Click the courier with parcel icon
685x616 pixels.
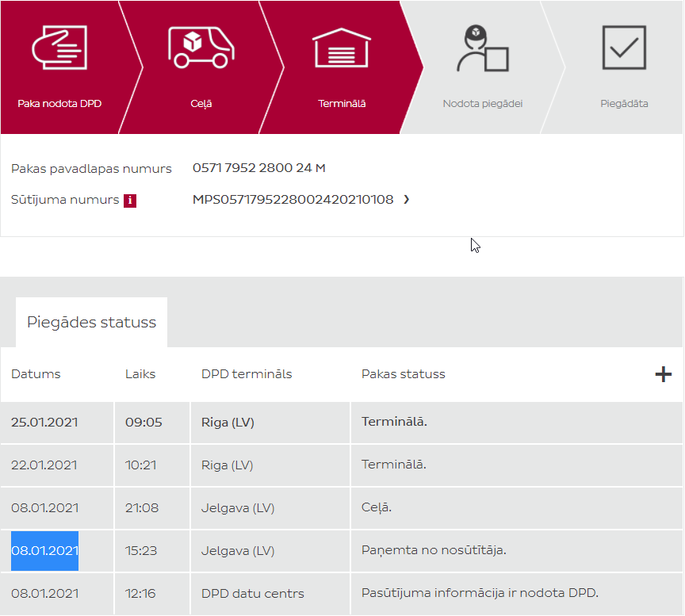tap(483, 48)
